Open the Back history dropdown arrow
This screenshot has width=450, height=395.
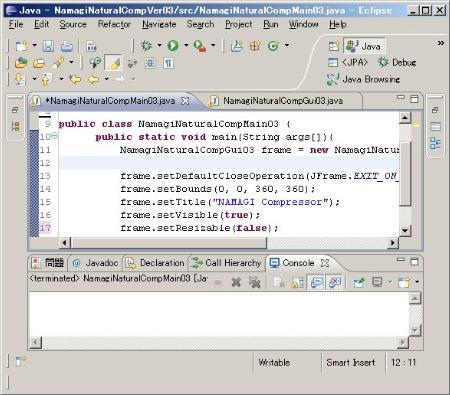click(106, 79)
